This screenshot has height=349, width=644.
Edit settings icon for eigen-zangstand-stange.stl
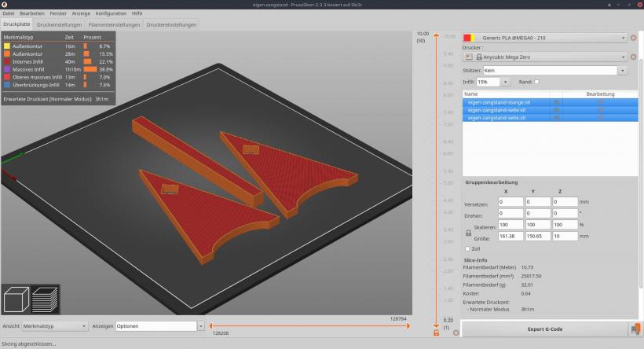[x=600, y=102]
